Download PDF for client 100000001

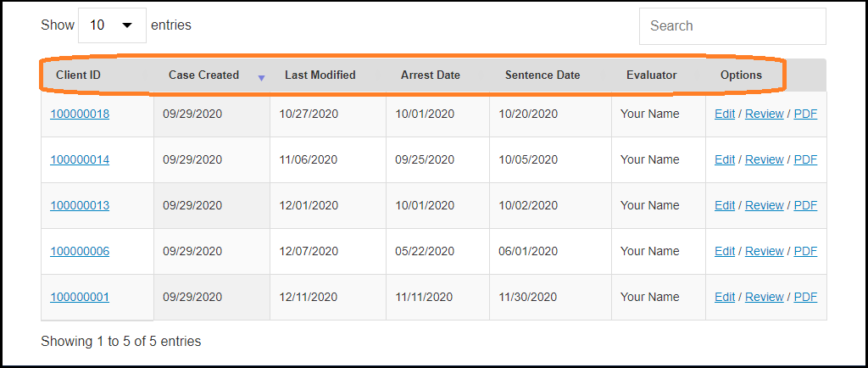(805, 297)
